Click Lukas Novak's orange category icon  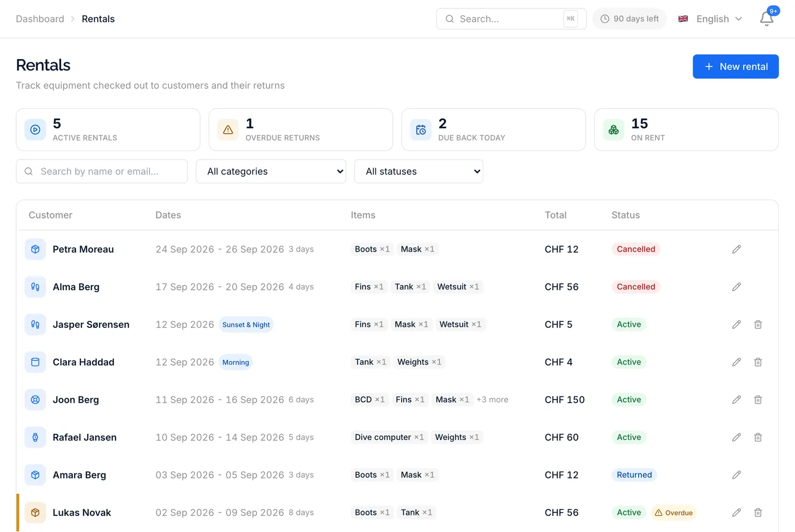[35, 513]
